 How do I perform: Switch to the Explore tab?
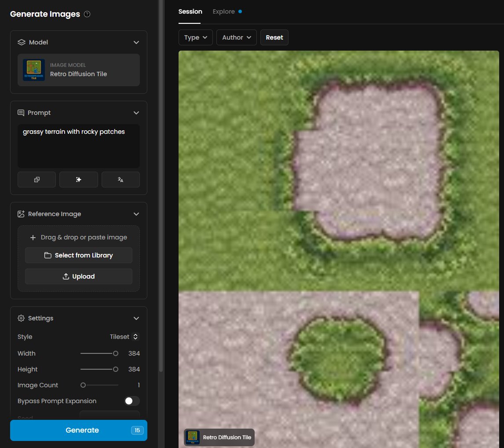(224, 11)
